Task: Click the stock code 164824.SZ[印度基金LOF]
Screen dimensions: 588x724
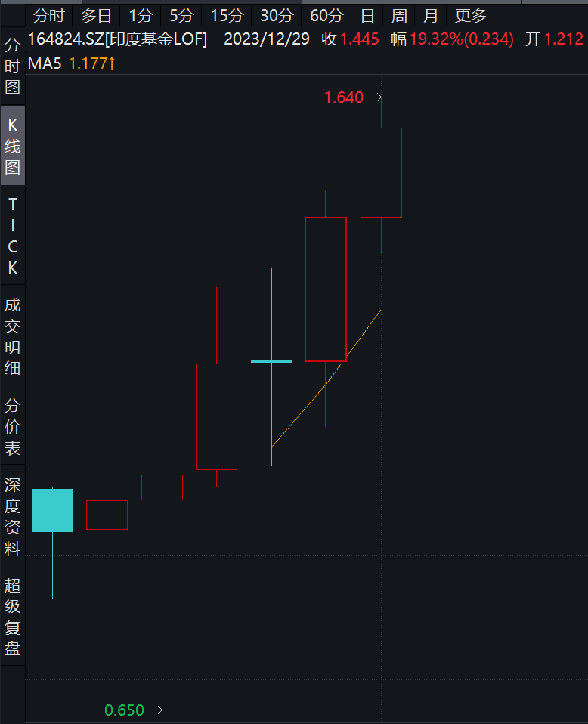Action: (117, 39)
